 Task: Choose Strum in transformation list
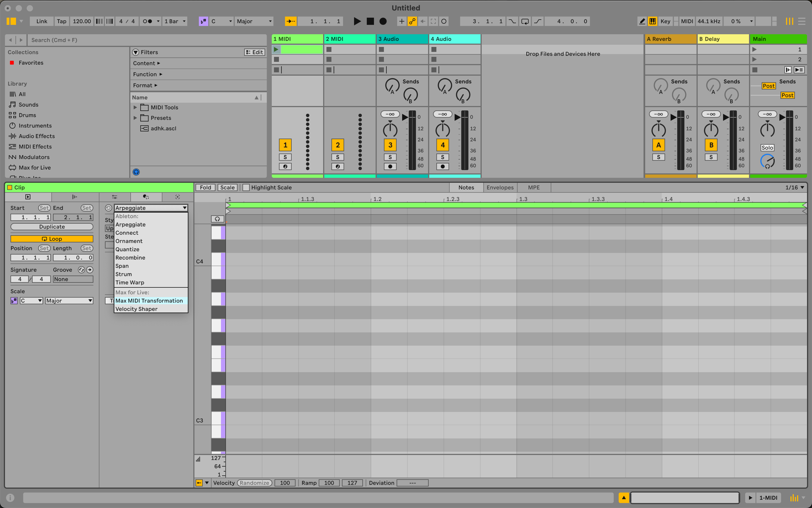point(151,274)
